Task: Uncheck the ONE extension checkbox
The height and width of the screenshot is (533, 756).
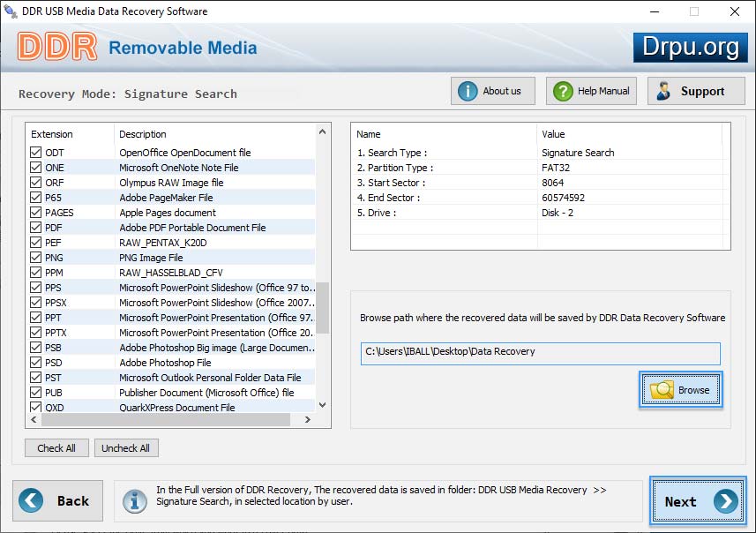Action: 35,168
